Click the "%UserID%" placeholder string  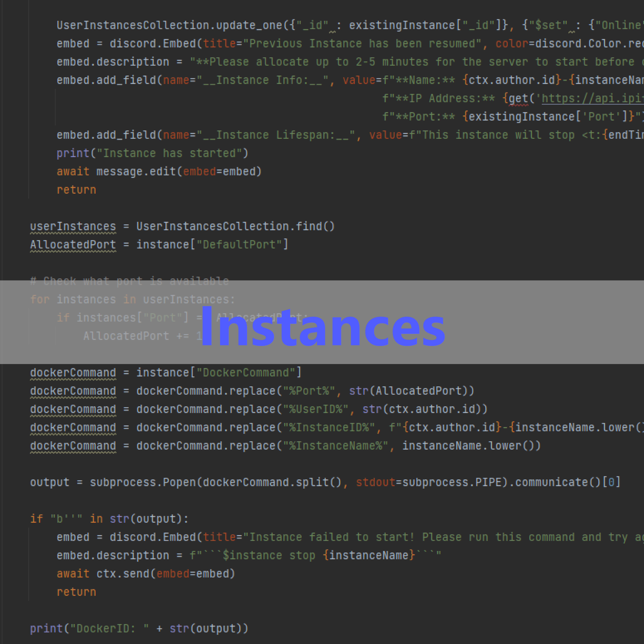coord(316,409)
